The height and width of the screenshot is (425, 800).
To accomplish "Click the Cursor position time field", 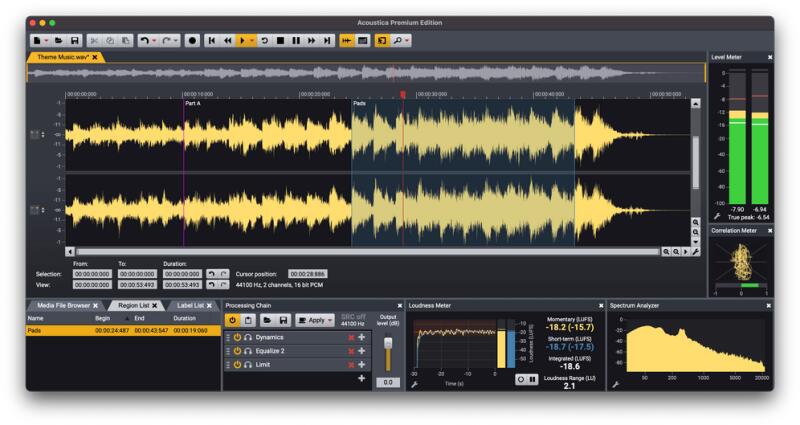I will [x=307, y=274].
